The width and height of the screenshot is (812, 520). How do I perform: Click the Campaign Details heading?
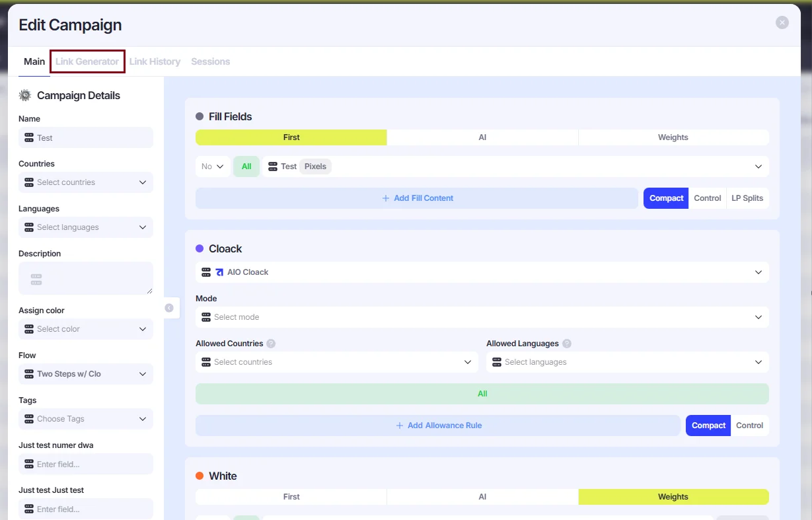pos(79,95)
